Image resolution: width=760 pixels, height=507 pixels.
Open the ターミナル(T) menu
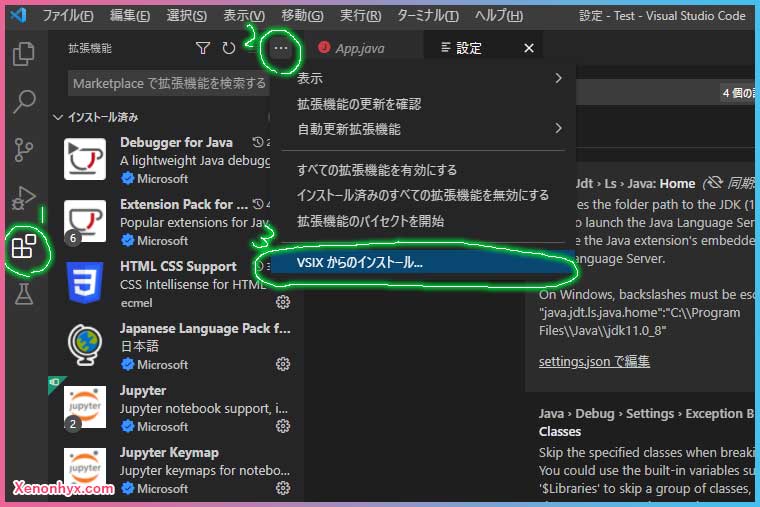[428, 16]
